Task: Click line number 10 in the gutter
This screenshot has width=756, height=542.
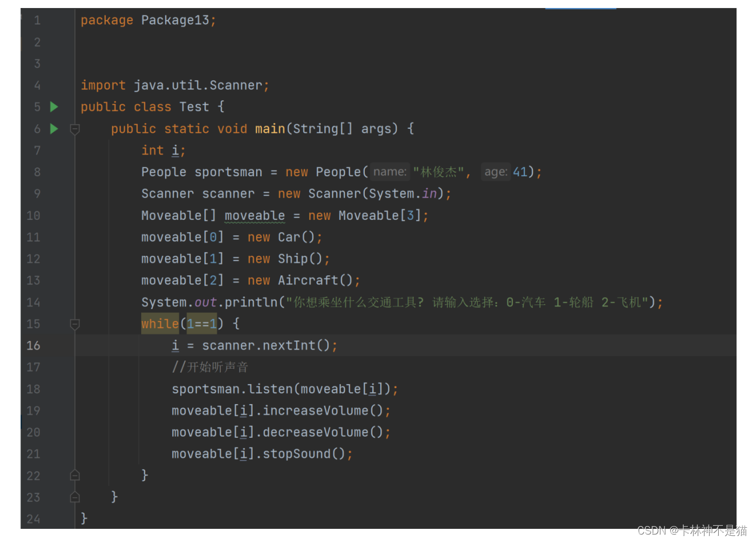Action: tap(33, 216)
